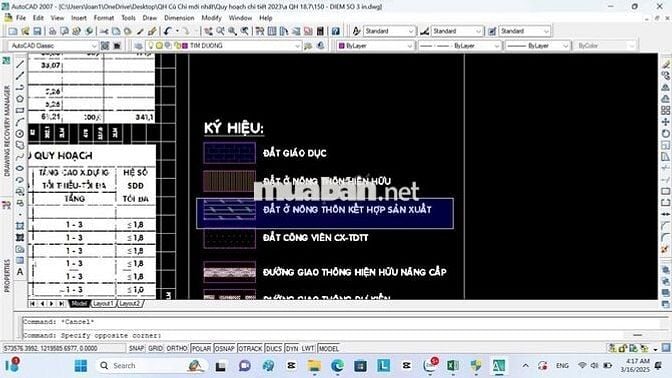
Task: Click the Dimension Style icon
Action: [424, 31]
